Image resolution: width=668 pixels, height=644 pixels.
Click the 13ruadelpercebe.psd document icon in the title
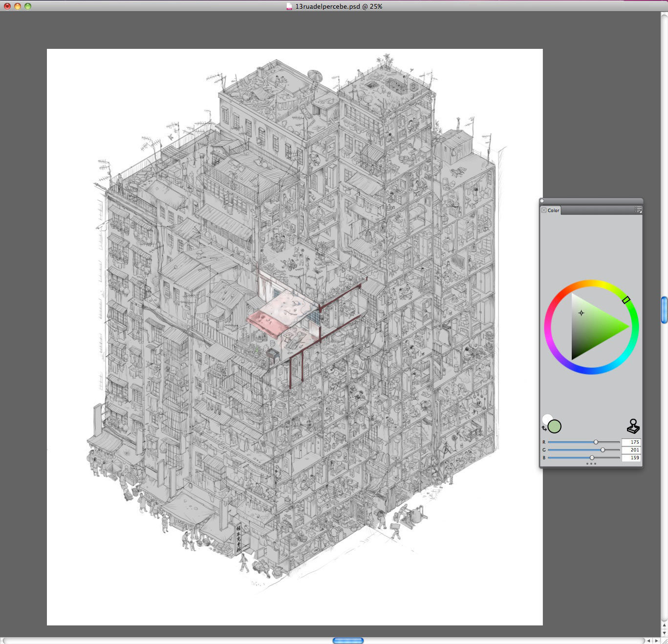[289, 6]
